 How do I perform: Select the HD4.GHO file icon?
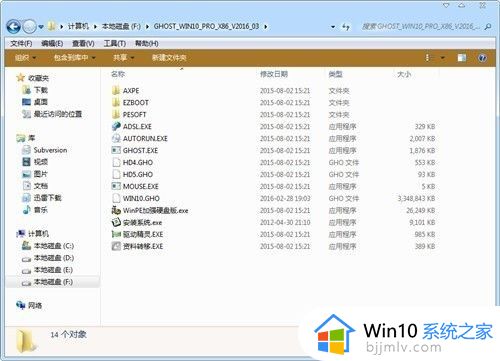[x=116, y=162]
